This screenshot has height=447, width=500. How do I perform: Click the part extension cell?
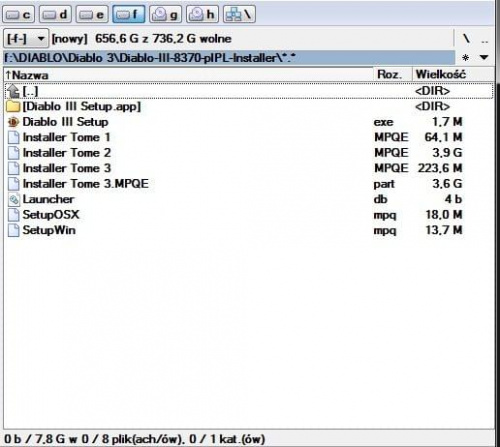[x=384, y=184]
